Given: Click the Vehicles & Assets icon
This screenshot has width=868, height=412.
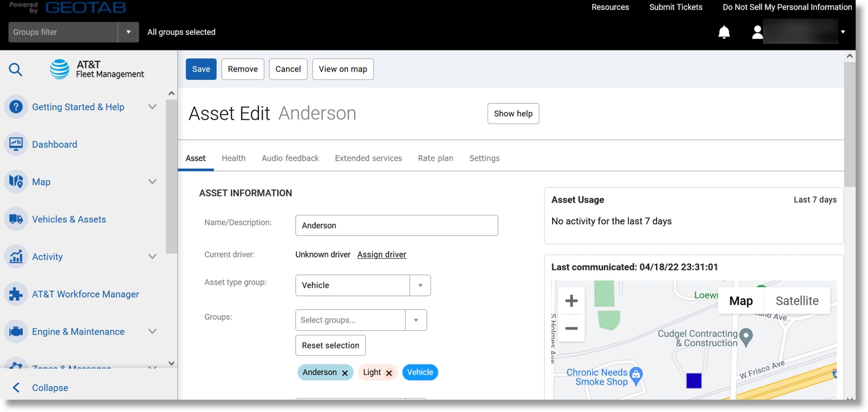Looking at the screenshot, I should 16,219.
